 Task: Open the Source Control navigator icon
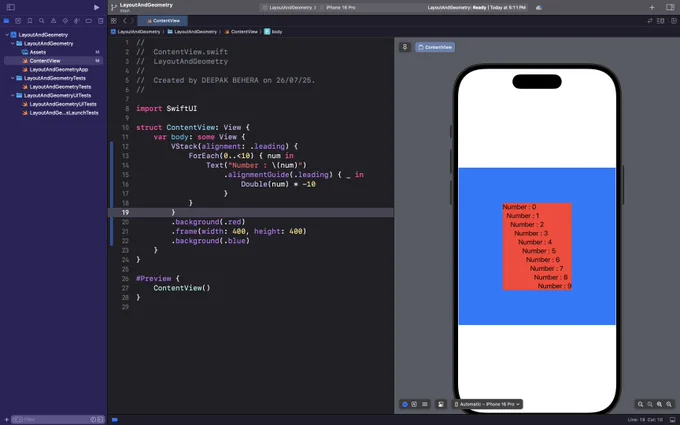(x=18, y=21)
